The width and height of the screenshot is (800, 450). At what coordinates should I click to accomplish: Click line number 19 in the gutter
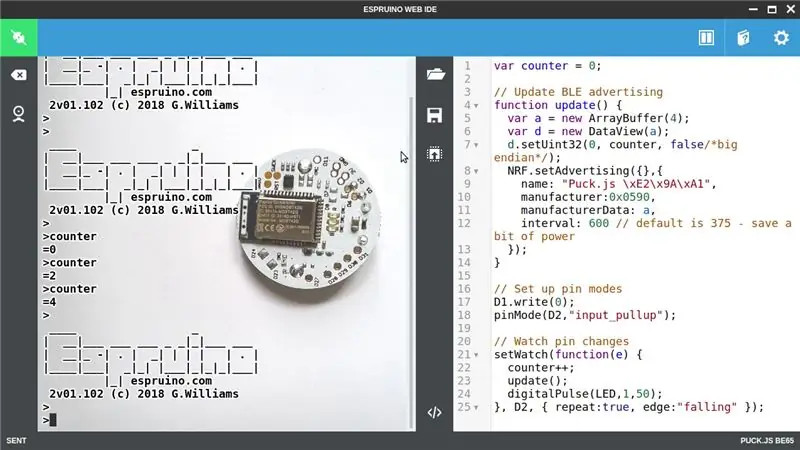point(464,328)
